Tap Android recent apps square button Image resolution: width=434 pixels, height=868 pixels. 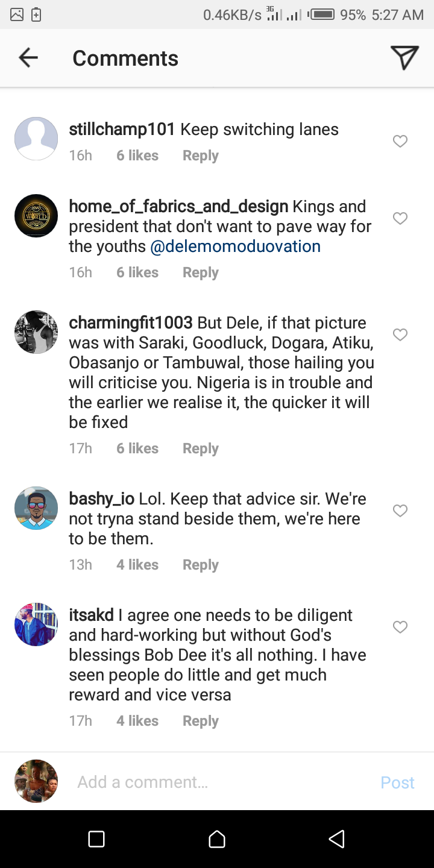pyautogui.click(x=96, y=839)
